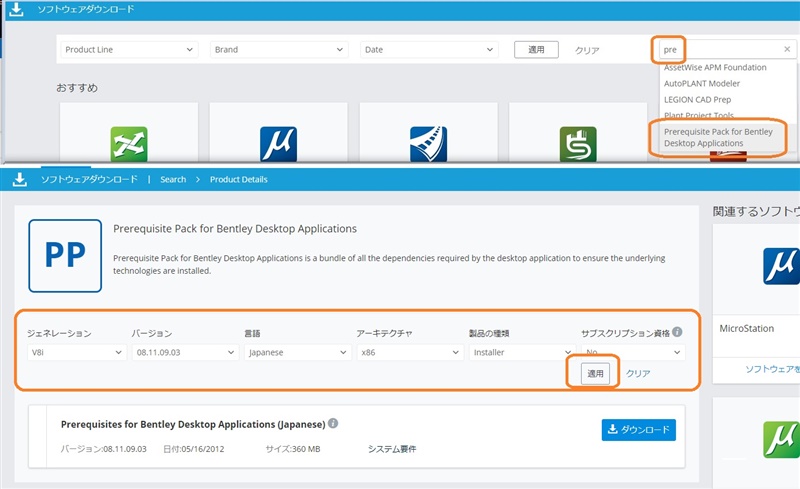The height and width of the screenshot is (489, 800).
Task: Click the download icon in top header bar
Action: 16,9
